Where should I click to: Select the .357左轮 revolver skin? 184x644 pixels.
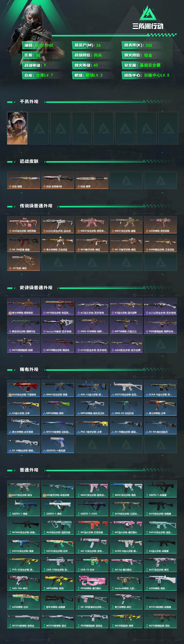point(24,262)
